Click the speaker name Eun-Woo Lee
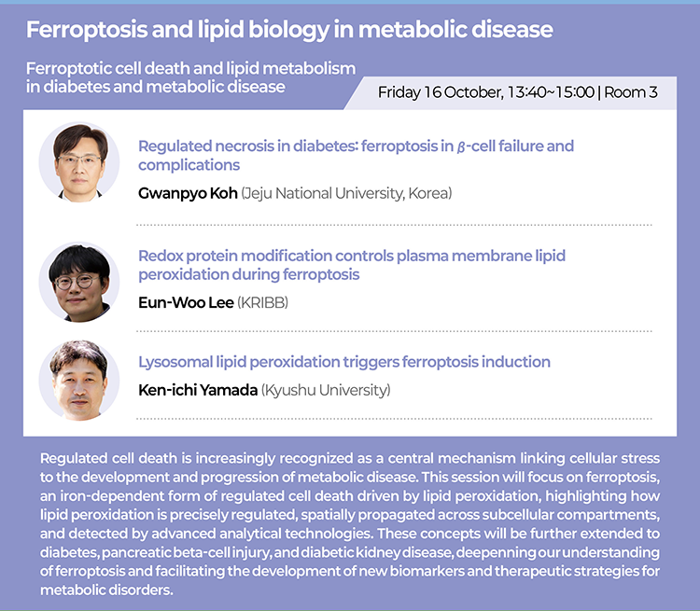Viewport: 700px width, 611px height. point(186,302)
